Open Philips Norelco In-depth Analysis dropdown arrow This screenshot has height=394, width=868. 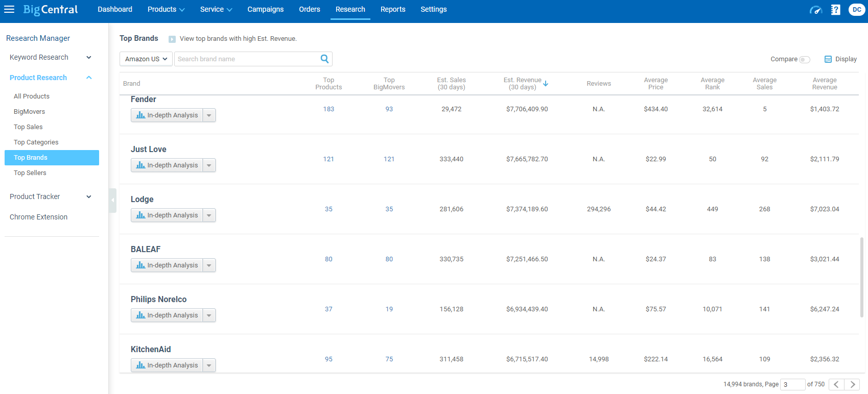pos(209,315)
